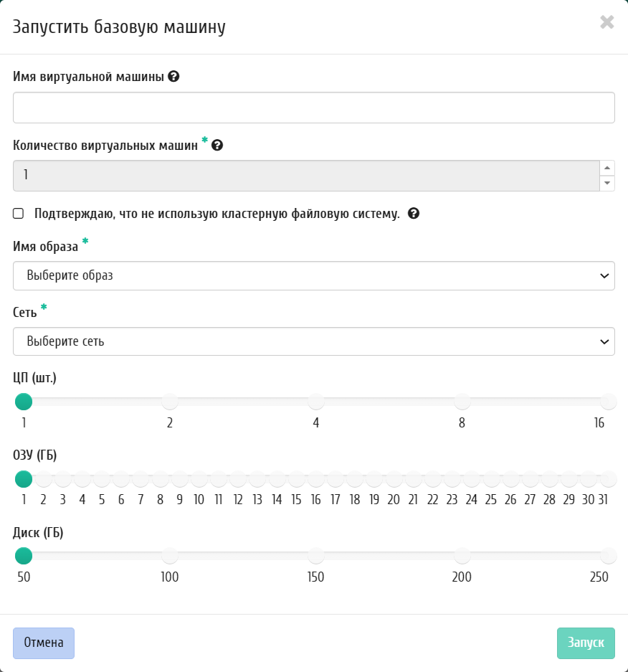This screenshot has width=628, height=672.
Task: Click the virtual machines quantity field
Action: (306, 176)
